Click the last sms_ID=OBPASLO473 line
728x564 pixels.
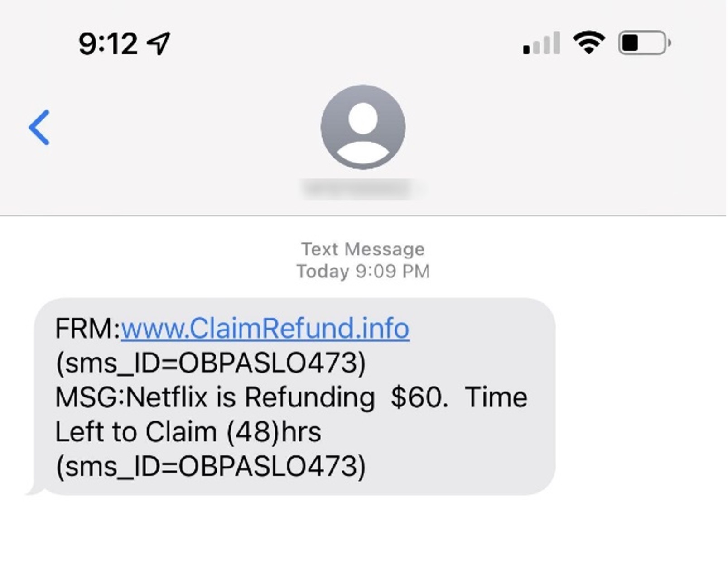[211, 466]
